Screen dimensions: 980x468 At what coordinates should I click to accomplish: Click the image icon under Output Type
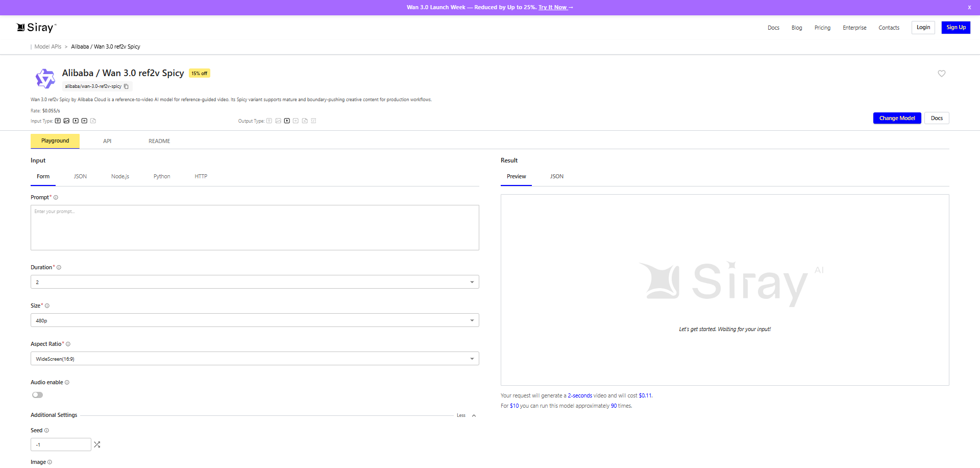coord(278,121)
